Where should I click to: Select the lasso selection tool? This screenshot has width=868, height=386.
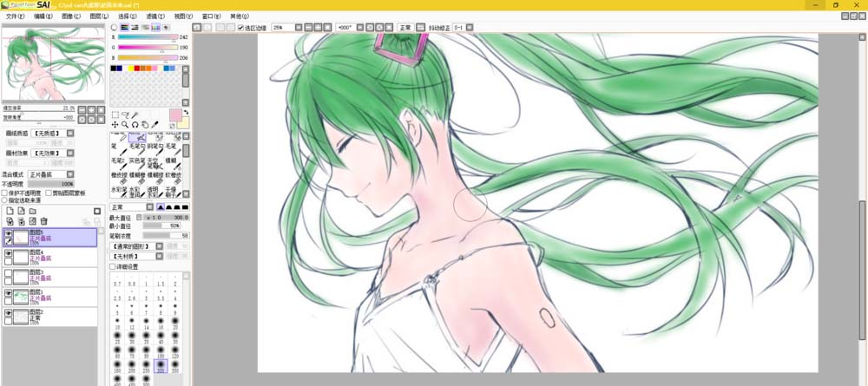tap(126, 115)
